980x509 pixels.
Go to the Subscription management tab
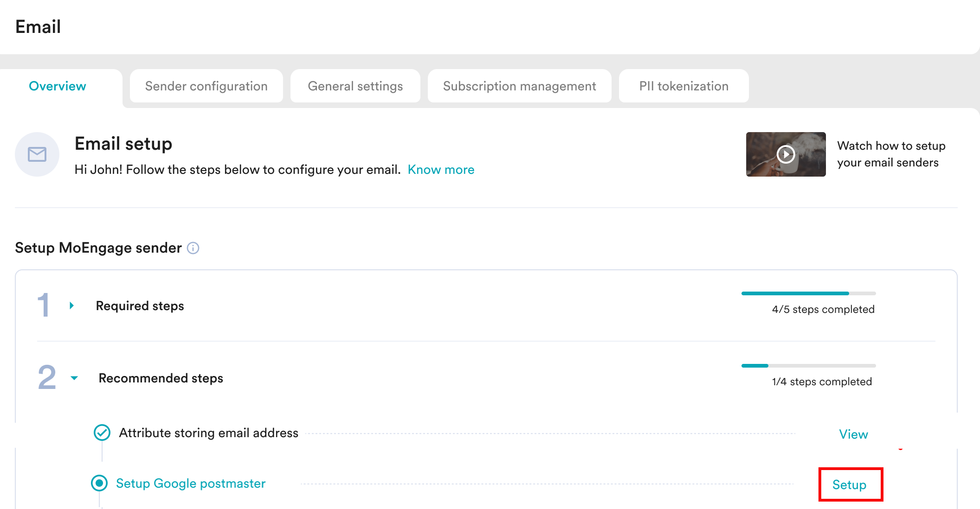click(x=519, y=86)
